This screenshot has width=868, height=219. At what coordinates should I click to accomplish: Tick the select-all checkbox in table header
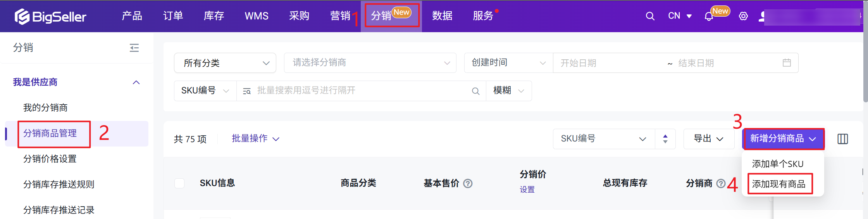179,183
